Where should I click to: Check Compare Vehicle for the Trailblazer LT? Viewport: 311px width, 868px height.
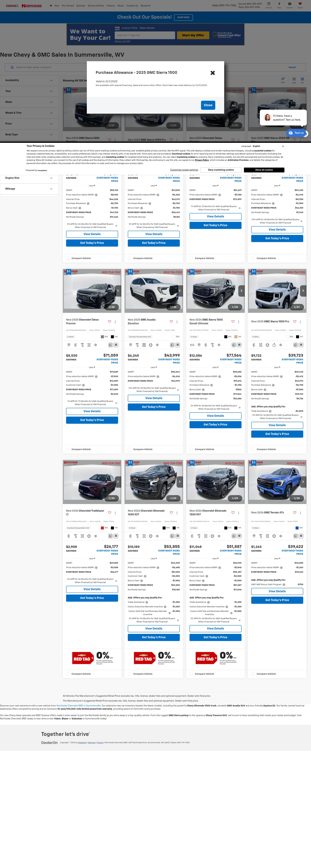coord(68,674)
